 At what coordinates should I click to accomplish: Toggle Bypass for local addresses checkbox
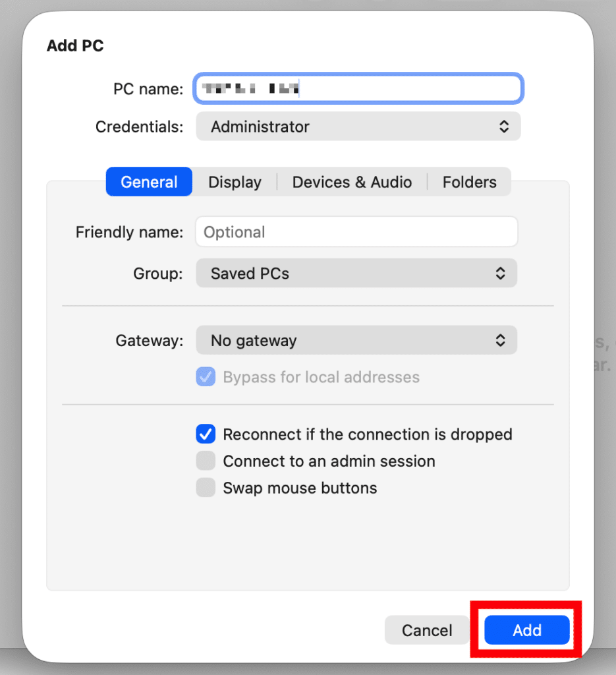pyautogui.click(x=206, y=376)
